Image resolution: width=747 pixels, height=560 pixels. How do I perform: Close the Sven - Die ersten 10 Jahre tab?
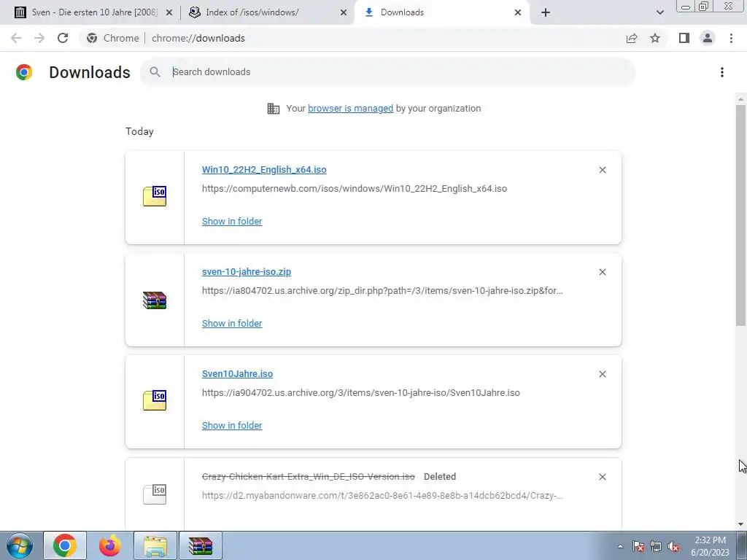click(x=169, y=12)
